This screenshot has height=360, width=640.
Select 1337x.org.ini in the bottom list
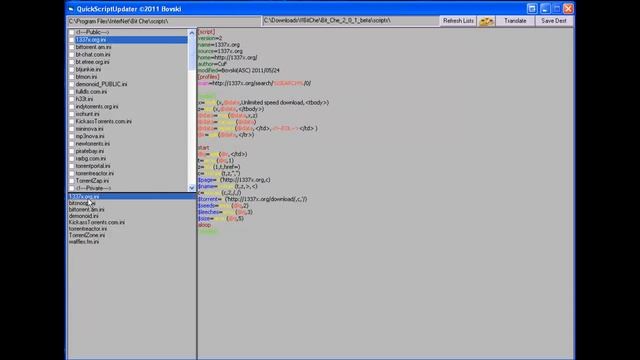[131, 196]
